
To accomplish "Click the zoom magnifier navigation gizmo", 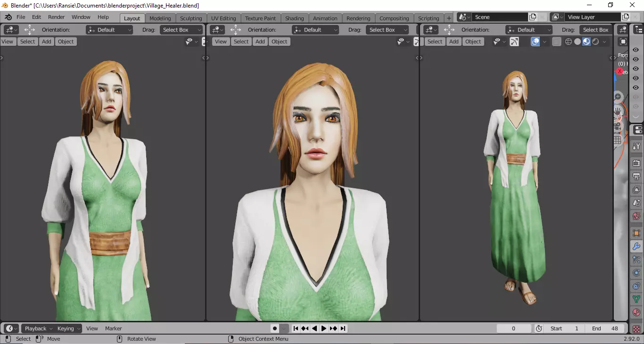I will click(618, 97).
